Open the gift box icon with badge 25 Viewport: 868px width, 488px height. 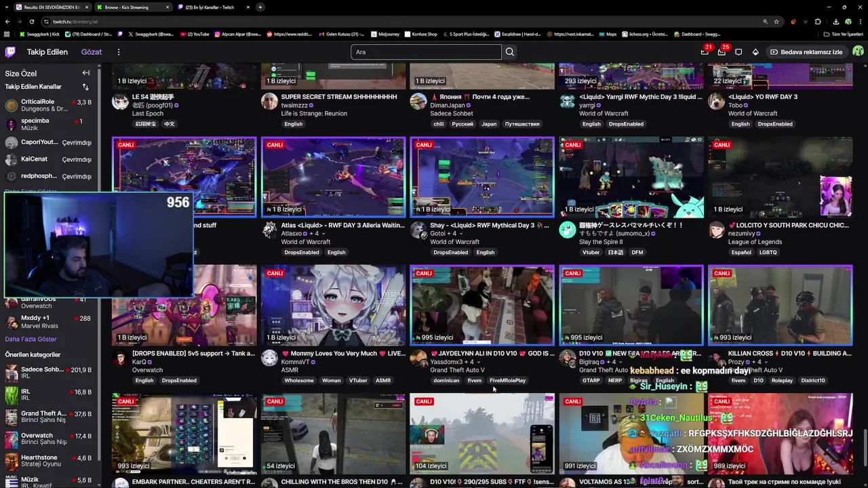(722, 52)
